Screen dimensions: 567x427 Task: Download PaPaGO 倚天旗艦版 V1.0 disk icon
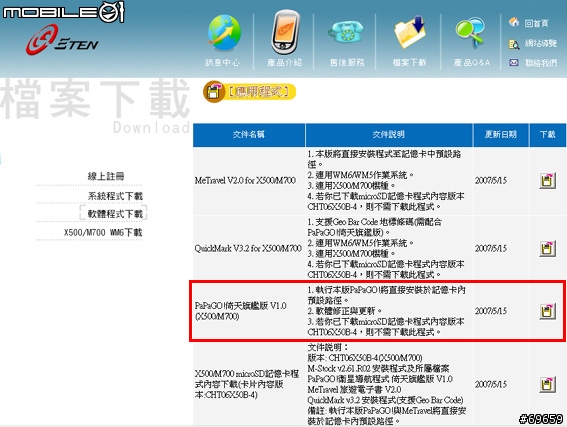[x=547, y=311]
